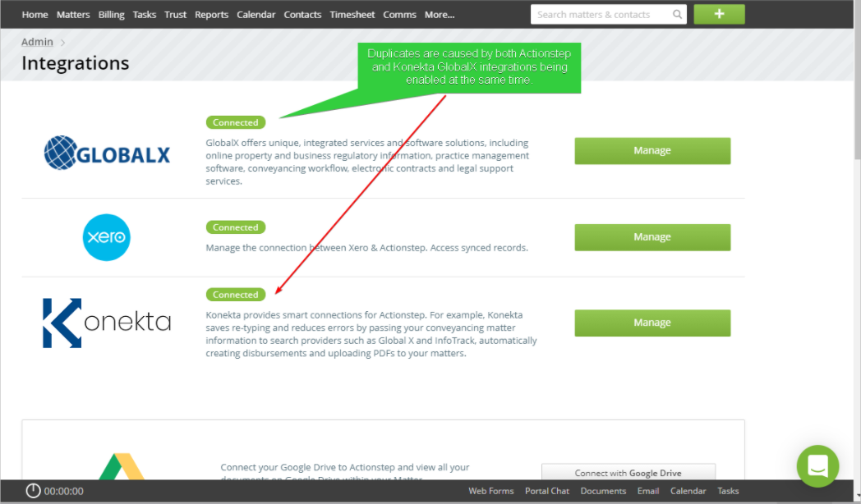Click the Xero logo
The height and width of the screenshot is (504, 861).
coord(107,237)
